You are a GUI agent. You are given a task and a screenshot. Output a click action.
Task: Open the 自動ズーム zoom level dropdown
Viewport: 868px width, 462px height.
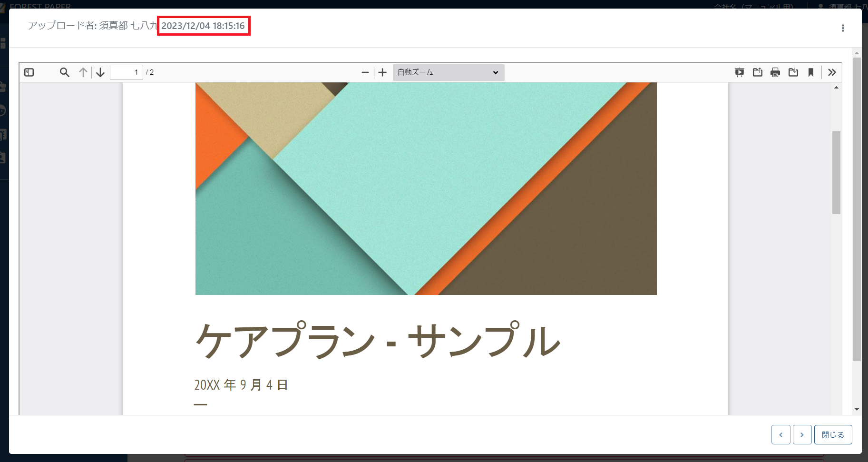448,72
